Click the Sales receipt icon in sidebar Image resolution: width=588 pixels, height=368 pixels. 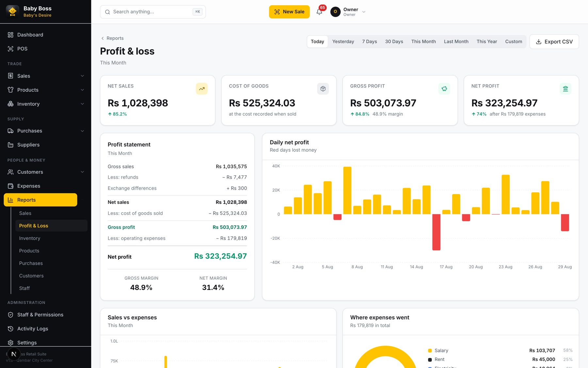[10, 76]
